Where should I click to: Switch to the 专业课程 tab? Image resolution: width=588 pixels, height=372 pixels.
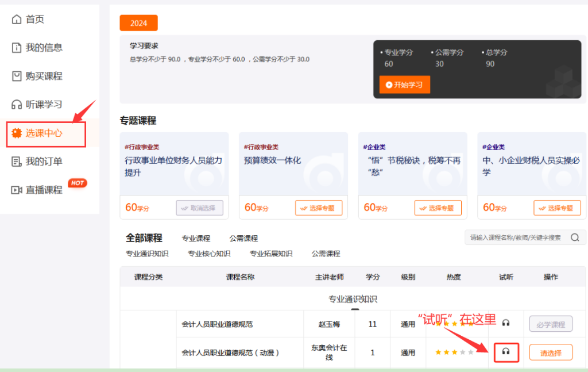coord(196,237)
